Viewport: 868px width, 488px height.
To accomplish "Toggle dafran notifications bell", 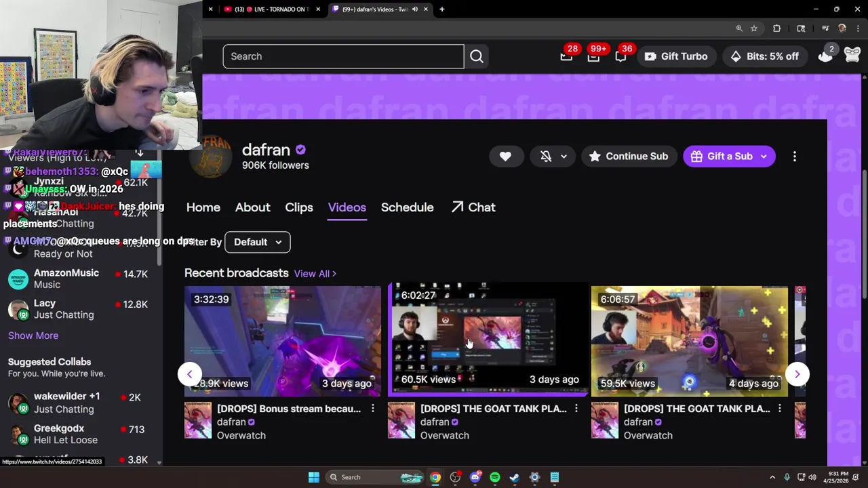I will point(546,156).
